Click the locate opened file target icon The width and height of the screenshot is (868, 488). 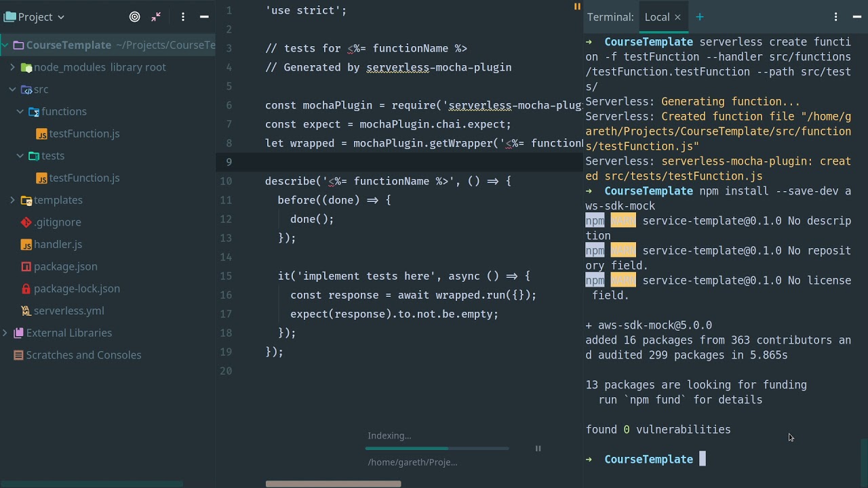pos(134,17)
